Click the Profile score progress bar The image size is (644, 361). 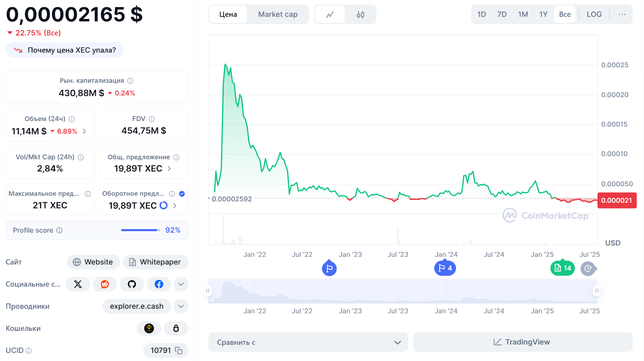click(x=140, y=230)
